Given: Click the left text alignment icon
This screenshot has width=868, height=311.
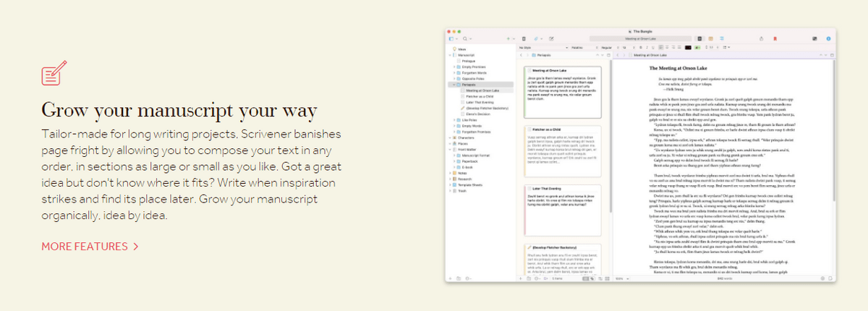Looking at the screenshot, I should click(660, 48).
